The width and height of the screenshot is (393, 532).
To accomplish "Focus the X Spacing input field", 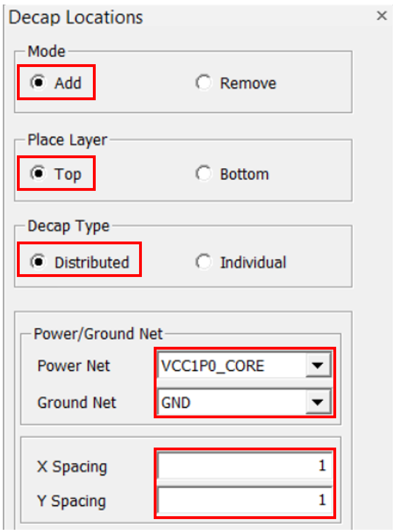I will coord(244,467).
